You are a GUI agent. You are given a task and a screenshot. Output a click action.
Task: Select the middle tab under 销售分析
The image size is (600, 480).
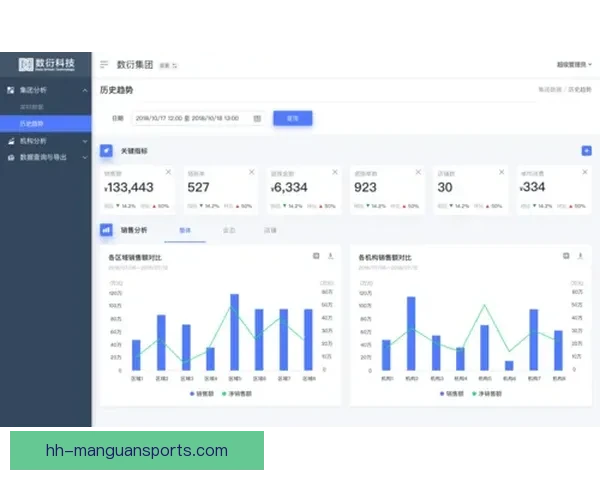pyautogui.click(x=229, y=230)
